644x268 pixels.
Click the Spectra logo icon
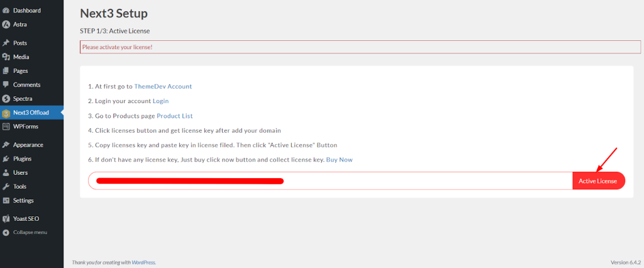coord(6,99)
